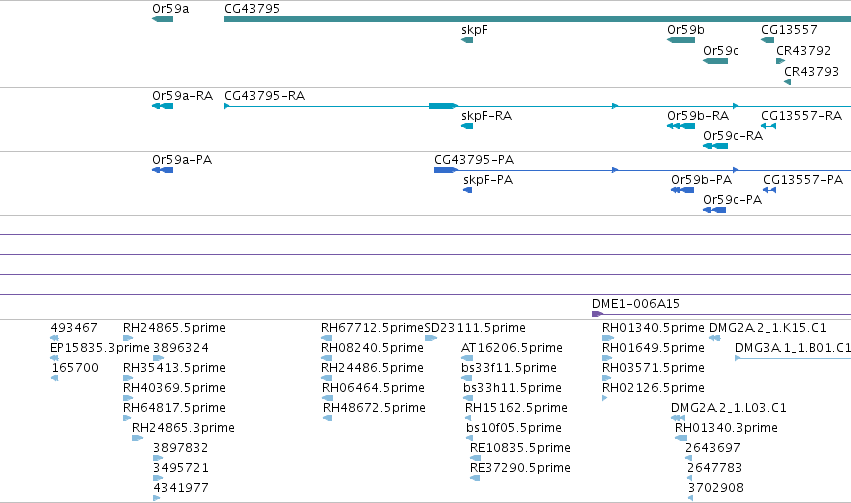Click the RH03571.5prime EST label
The image size is (851, 503).
(x=653, y=368)
